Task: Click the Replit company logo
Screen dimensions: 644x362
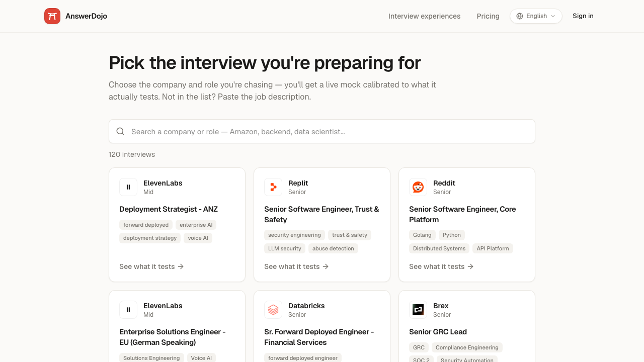Action: 273,187
